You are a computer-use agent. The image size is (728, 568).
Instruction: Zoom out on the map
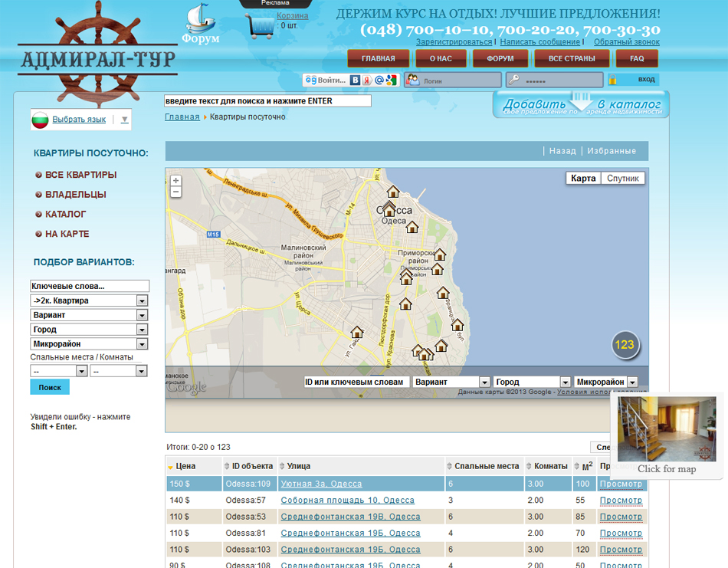(176, 192)
